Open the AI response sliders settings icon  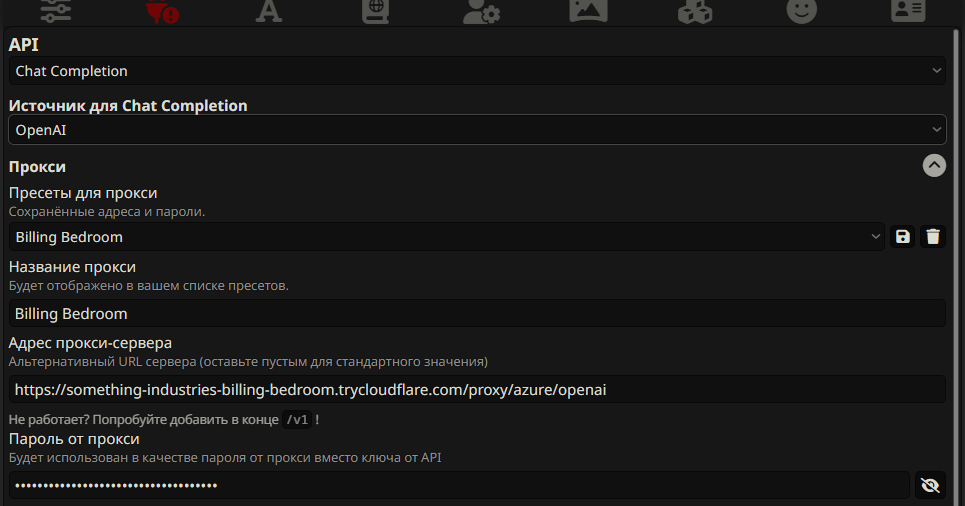pyautogui.click(x=56, y=10)
